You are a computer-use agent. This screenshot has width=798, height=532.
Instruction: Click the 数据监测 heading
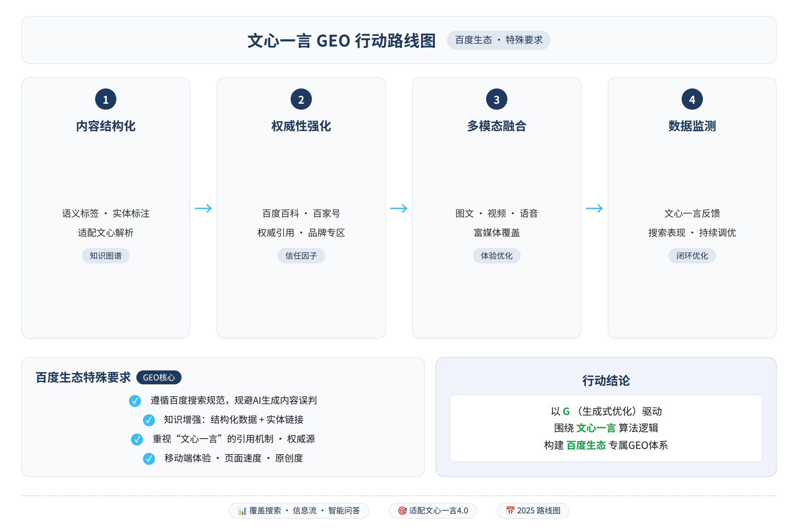pos(692,126)
